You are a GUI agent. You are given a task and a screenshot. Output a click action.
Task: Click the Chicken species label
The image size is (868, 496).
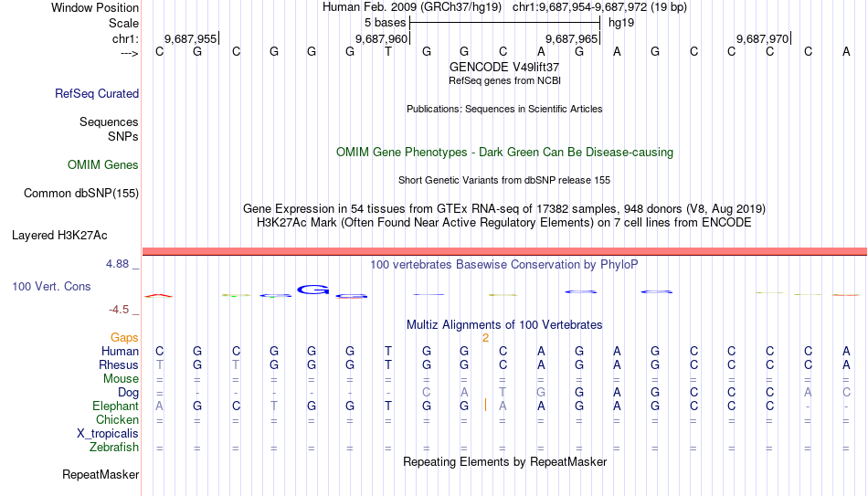click(x=117, y=420)
